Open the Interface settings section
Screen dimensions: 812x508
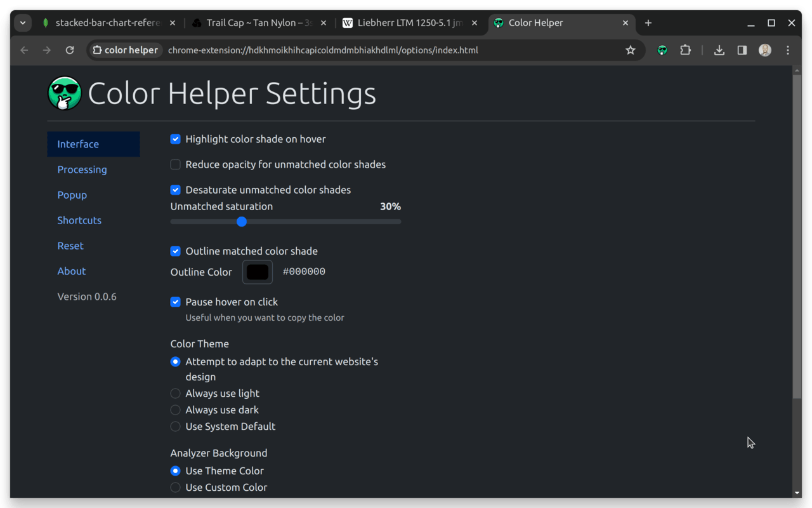pyautogui.click(x=93, y=144)
